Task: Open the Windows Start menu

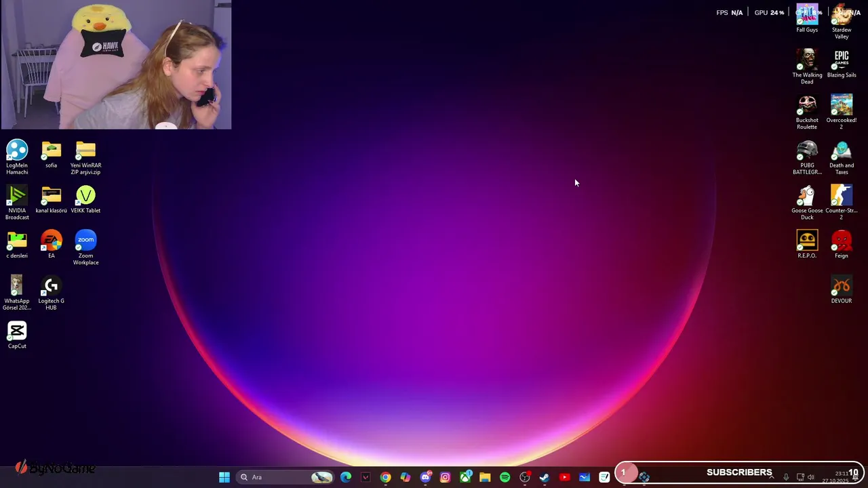Action: (x=224, y=477)
